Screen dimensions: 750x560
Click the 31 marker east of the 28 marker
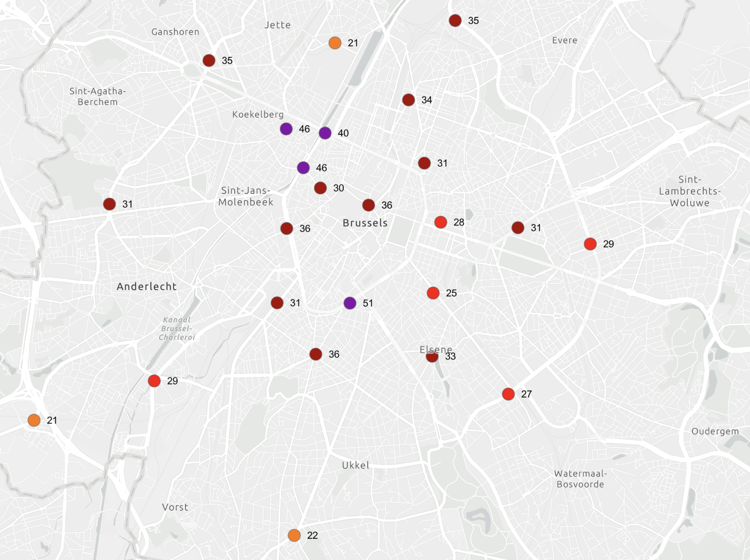(518, 228)
